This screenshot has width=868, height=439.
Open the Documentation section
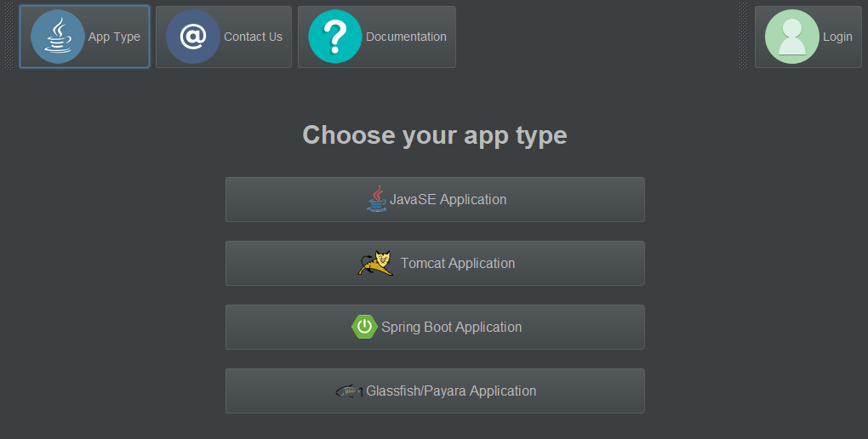pos(377,37)
